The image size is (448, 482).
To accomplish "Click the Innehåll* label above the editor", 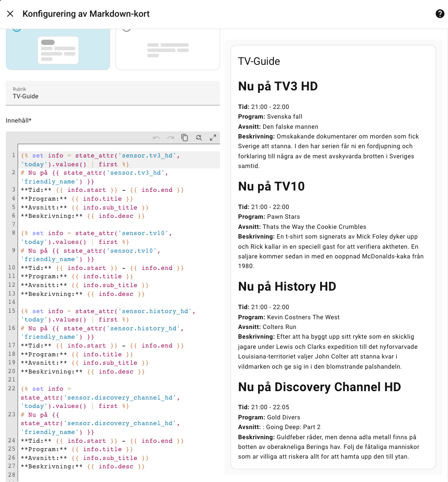I will [x=19, y=120].
